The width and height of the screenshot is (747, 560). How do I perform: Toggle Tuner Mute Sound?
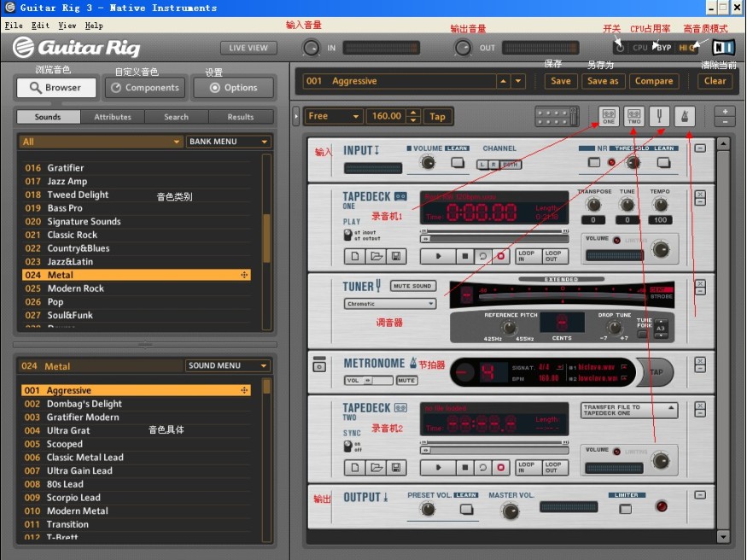(x=412, y=286)
